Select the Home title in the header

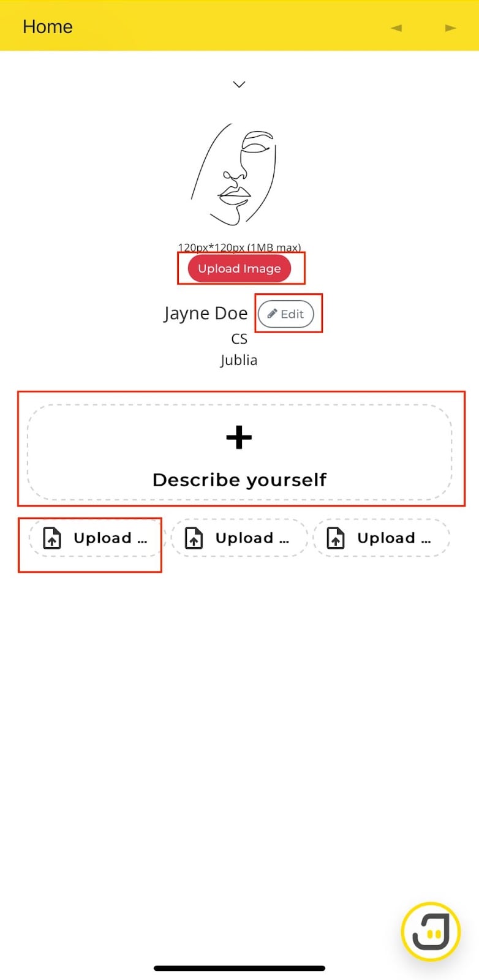48,27
